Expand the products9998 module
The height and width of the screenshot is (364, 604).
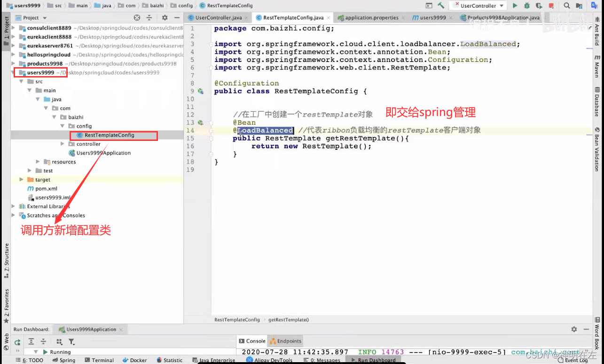pyautogui.click(x=13, y=63)
